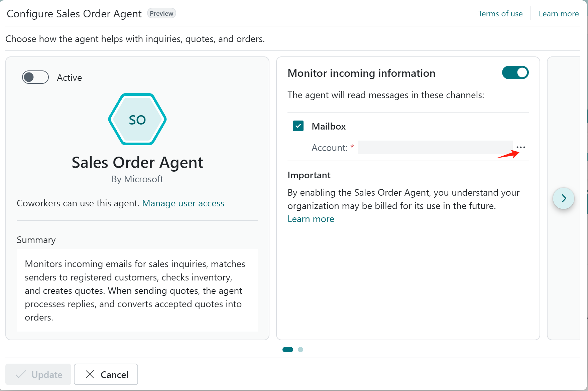Uncheck the Mailbox checkbox
588x391 pixels.
click(x=298, y=126)
